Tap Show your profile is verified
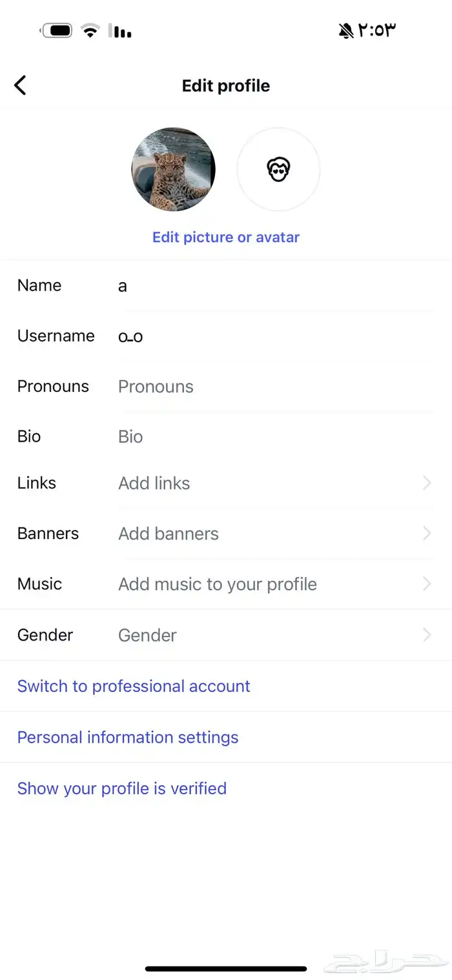 122,788
